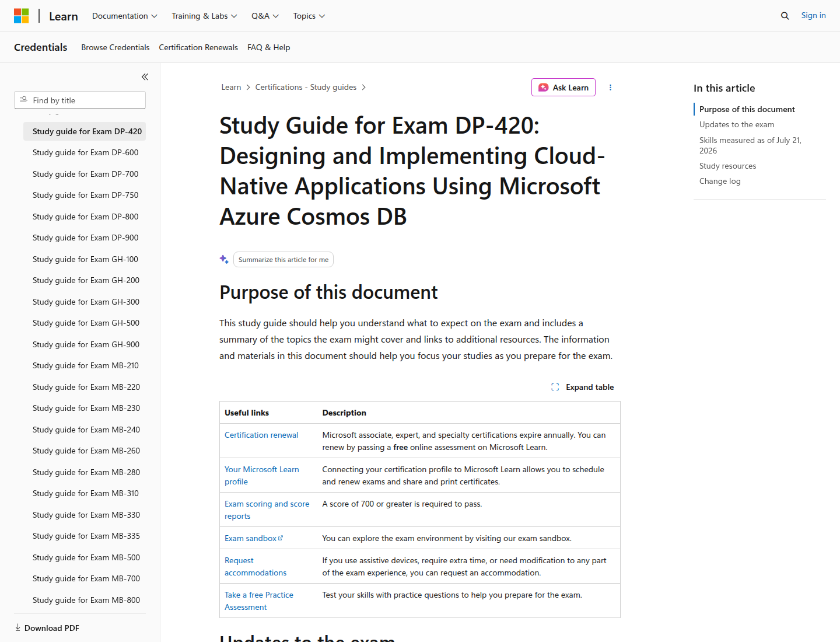Click Sign in
The width and height of the screenshot is (840, 642).
pos(813,16)
